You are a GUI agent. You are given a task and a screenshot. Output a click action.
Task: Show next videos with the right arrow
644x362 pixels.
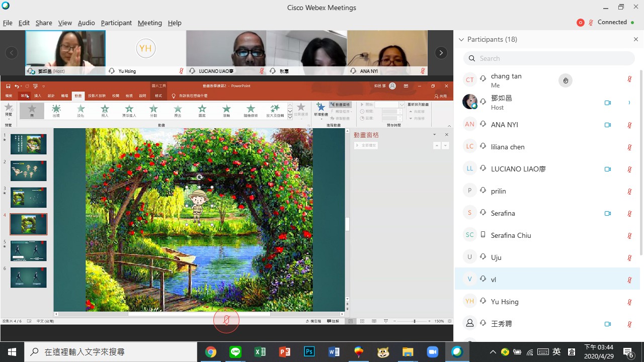pyautogui.click(x=441, y=53)
